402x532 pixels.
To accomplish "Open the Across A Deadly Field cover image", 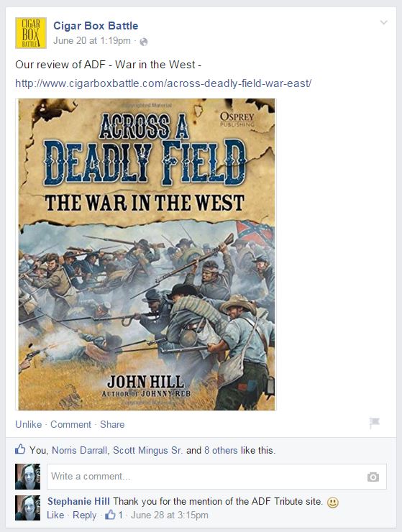I will 147,254.
